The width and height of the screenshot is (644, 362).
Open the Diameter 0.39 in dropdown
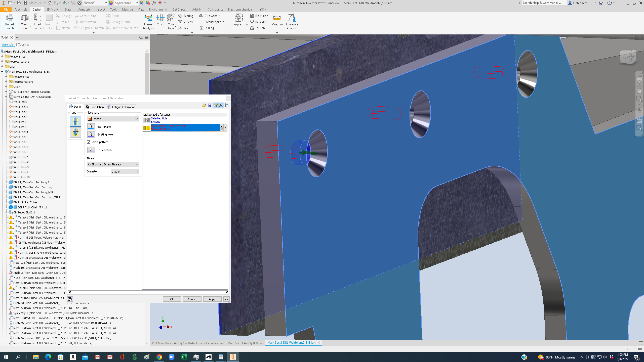pyautogui.click(x=125, y=172)
